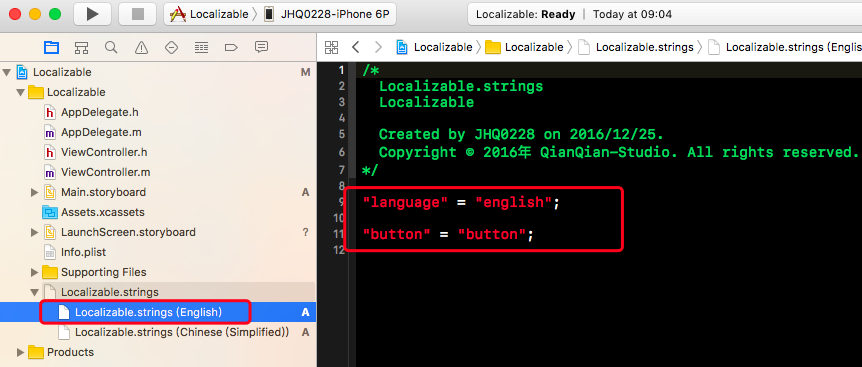Open the Issue navigator tab
This screenshot has width=862, height=367.
pyautogui.click(x=142, y=48)
